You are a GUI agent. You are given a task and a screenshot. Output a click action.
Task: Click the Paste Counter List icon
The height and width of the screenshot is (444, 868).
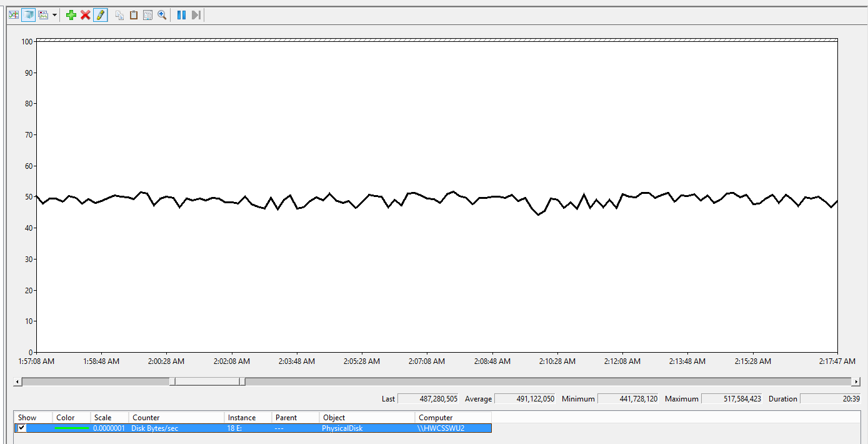click(134, 15)
